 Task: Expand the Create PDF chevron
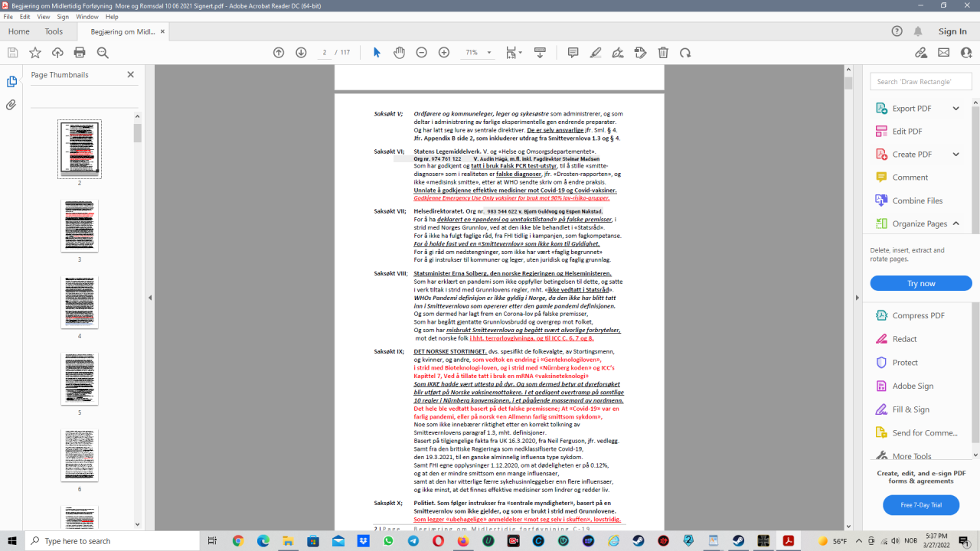(955, 155)
